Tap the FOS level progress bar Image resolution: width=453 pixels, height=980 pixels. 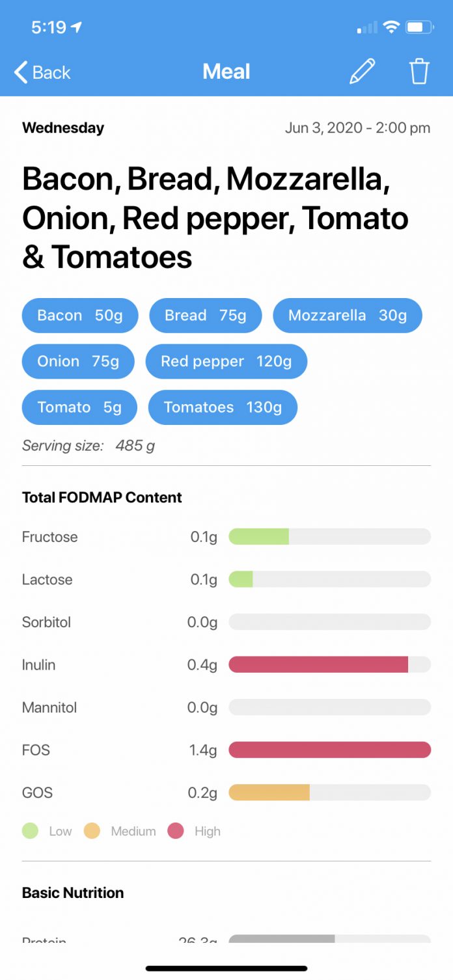point(329,750)
